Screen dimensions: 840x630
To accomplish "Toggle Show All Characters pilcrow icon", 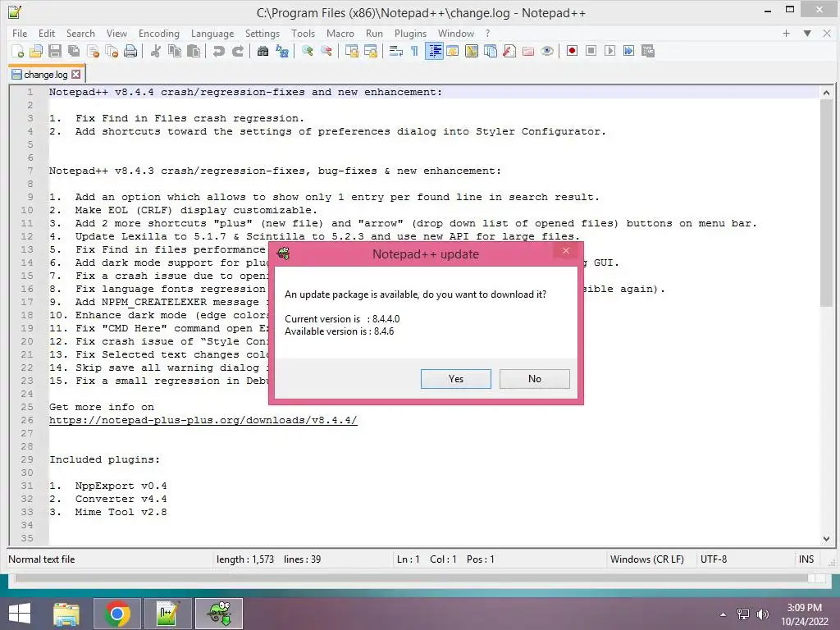I will click(x=414, y=51).
